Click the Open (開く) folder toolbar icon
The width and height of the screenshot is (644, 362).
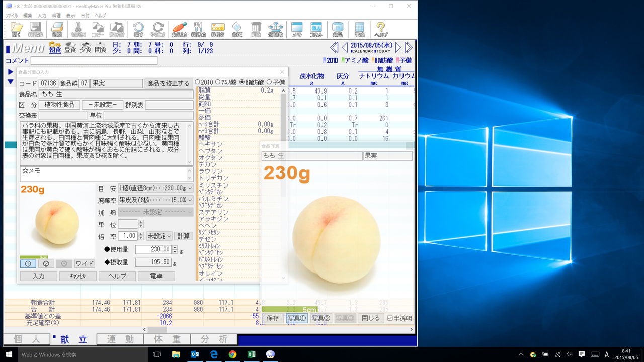point(17,30)
